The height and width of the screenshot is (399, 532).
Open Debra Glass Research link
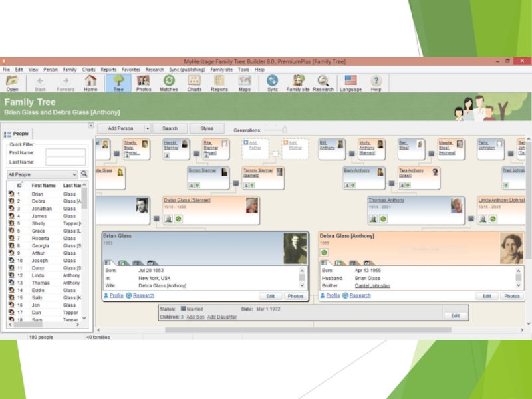[360, 295]
